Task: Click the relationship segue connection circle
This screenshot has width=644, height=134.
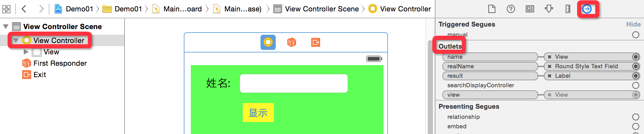Action: 635,117
